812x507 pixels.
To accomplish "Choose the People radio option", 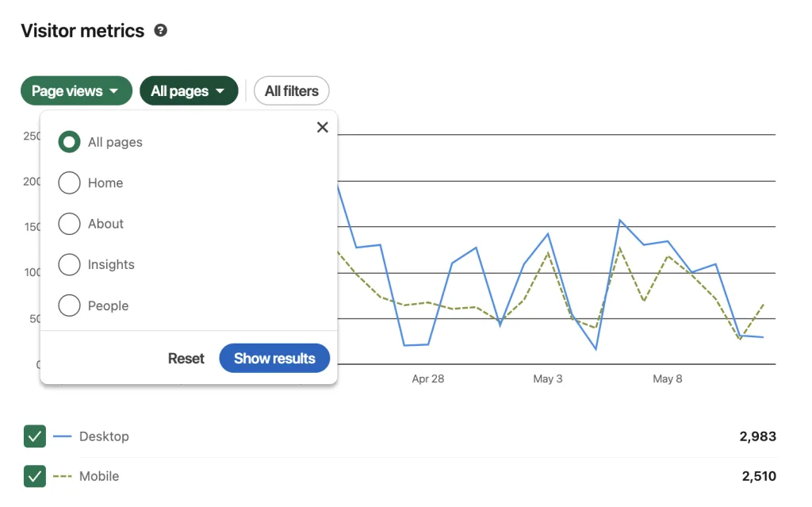I will 70,305.
